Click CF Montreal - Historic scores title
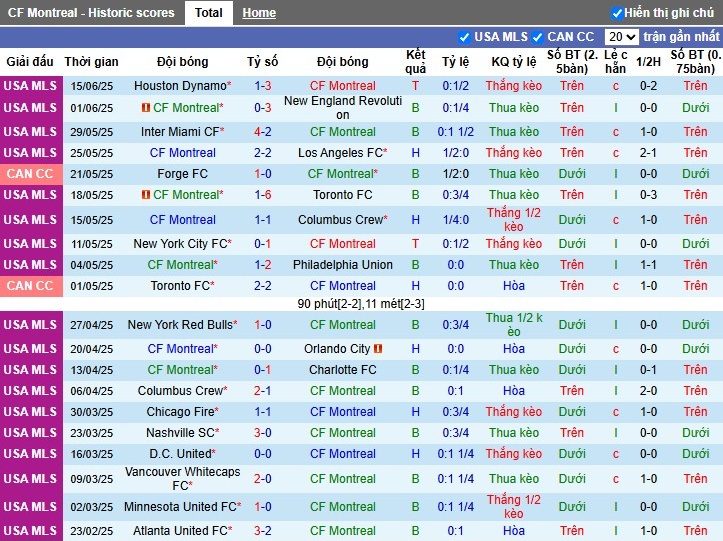Image resolution: width=723 pixels, height=541 pixels. click(x=91, y=13)
